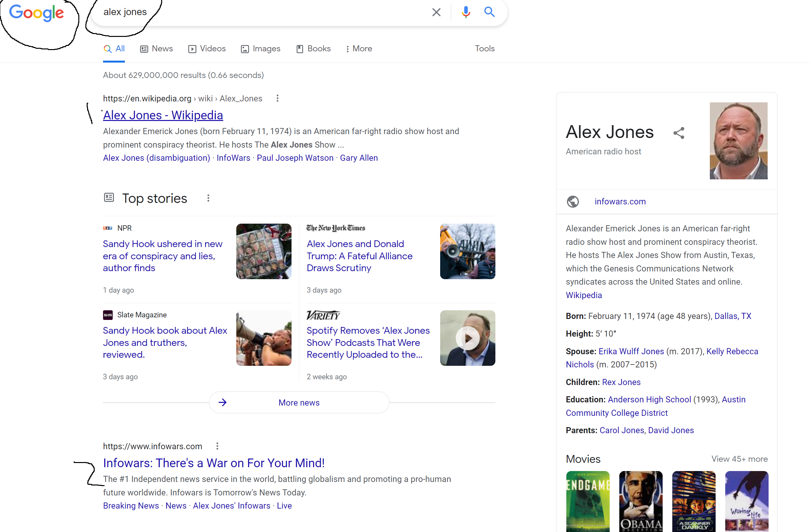
Task: Switch to the News tab
Action: click(x=157, y=49)
